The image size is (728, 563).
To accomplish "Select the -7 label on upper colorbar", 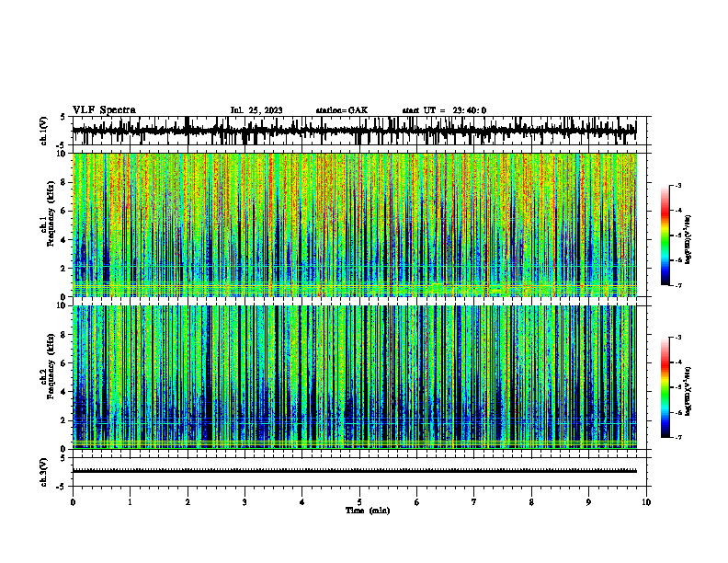I will 677,285.
